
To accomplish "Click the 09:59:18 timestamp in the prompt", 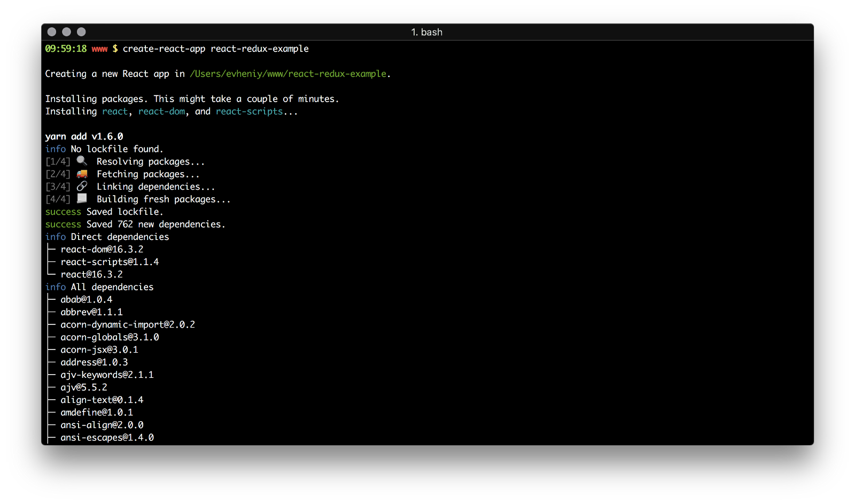I will coord(66,49).
